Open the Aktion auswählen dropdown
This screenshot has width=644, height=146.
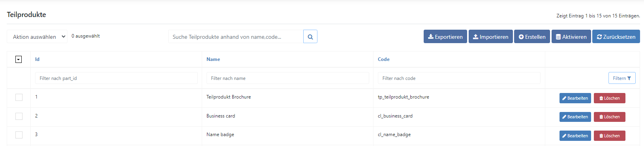click(37, 37)
